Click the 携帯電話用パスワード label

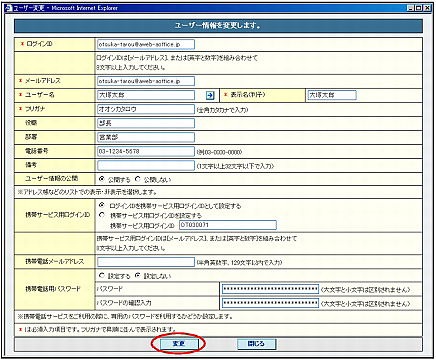click(x=53, y=289)
